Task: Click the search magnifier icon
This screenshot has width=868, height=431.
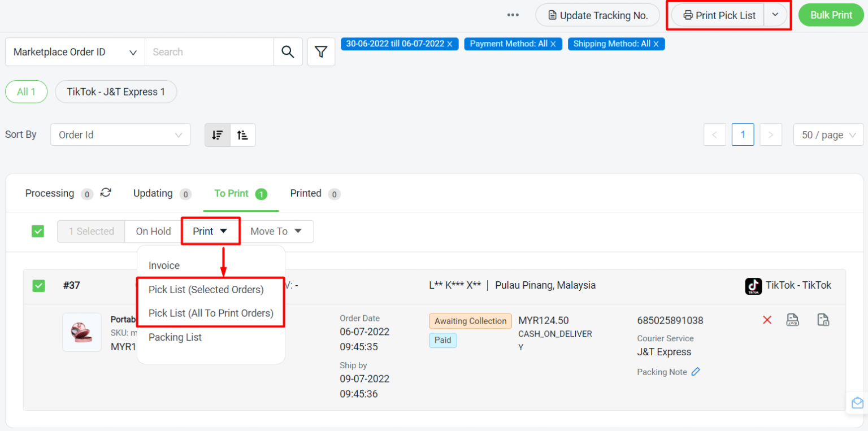Action: (288, 52)
